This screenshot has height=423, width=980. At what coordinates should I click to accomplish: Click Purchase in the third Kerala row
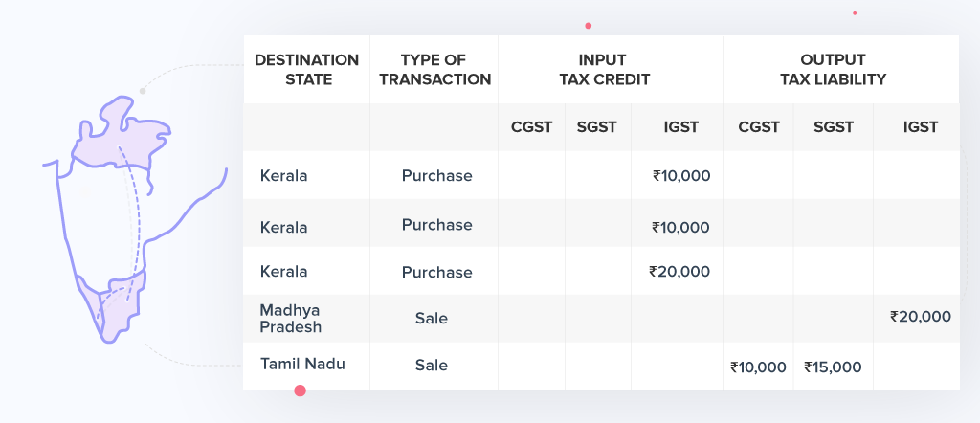point(436,272)
